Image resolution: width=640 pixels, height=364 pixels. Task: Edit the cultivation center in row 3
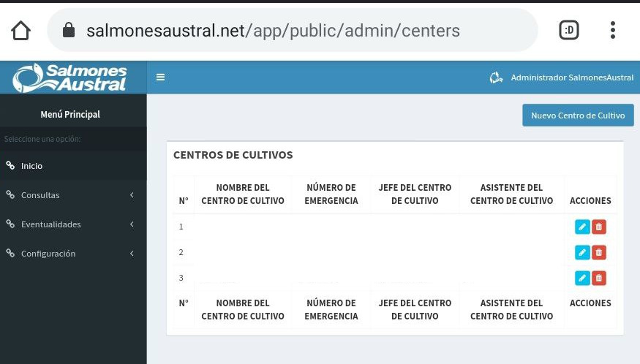582,278
